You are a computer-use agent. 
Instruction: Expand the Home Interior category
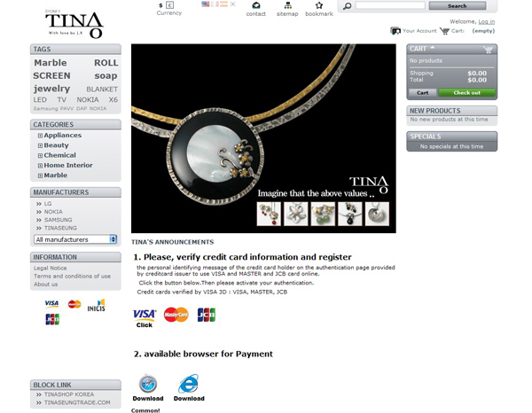pos(40,166)
